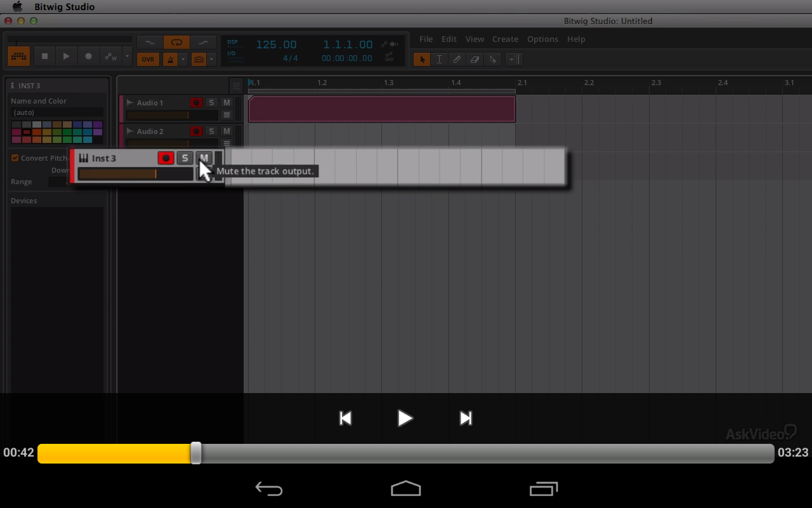Image resolution: width=812 pixels, height=508 pixels.
Task: Skip to the previous video
Action: click(346, 418)
